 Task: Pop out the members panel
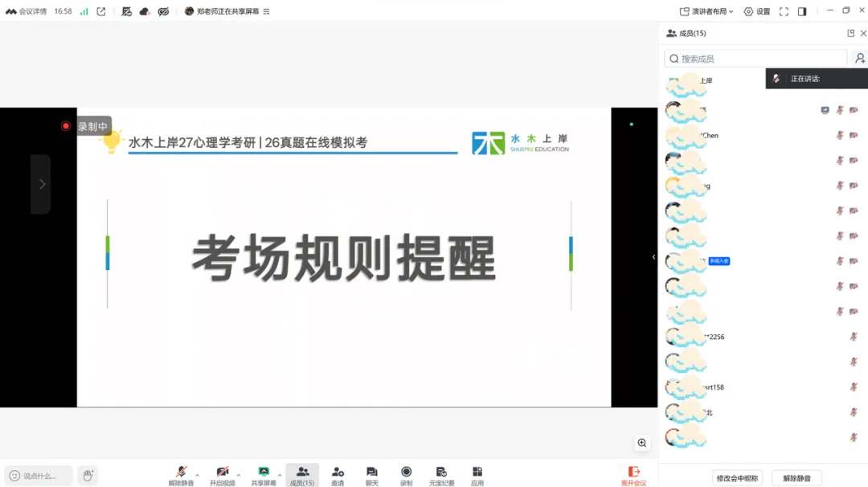[x=851, y=33]
